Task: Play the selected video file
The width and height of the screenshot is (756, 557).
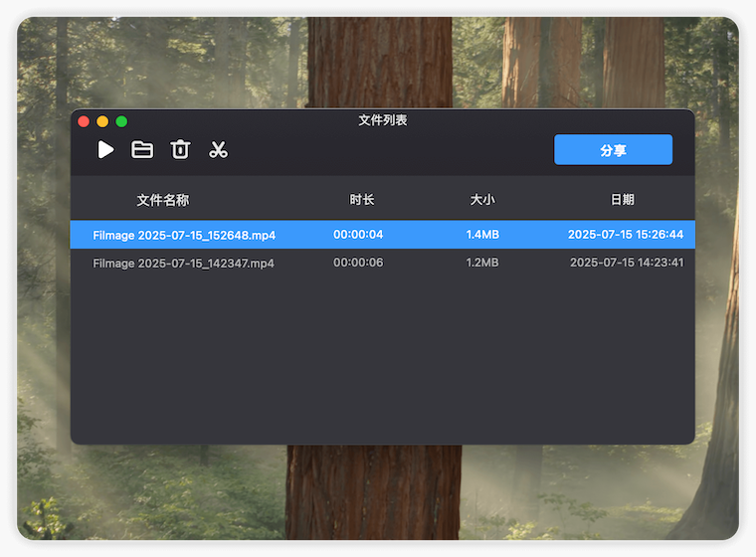Action: [x=105, y=150]
